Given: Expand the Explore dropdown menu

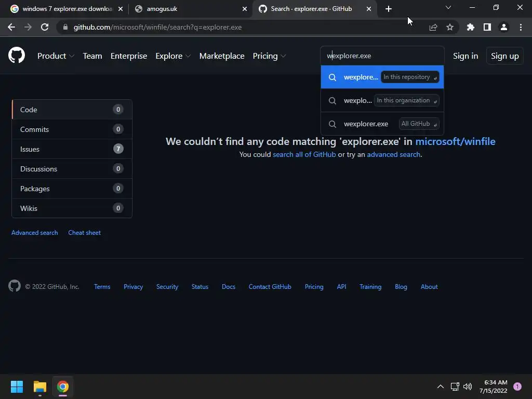Looking at the screenshot, I should click(x=173, y=56).
